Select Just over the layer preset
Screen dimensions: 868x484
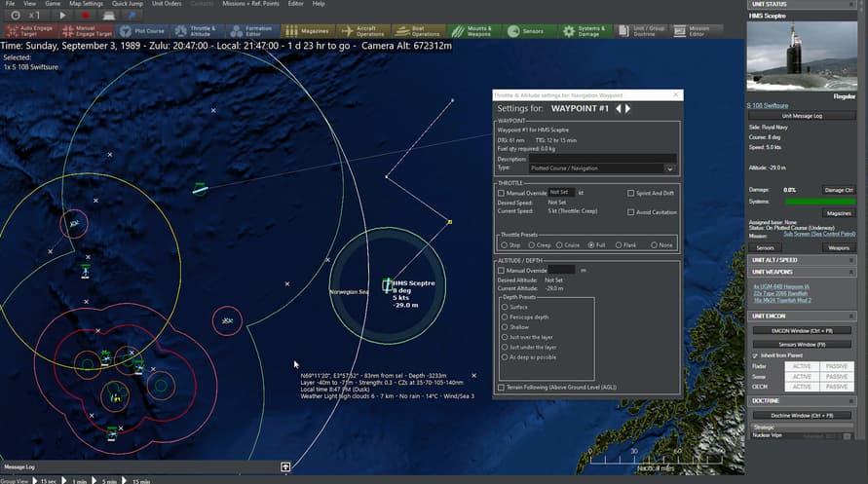click(x=505, y=337)
